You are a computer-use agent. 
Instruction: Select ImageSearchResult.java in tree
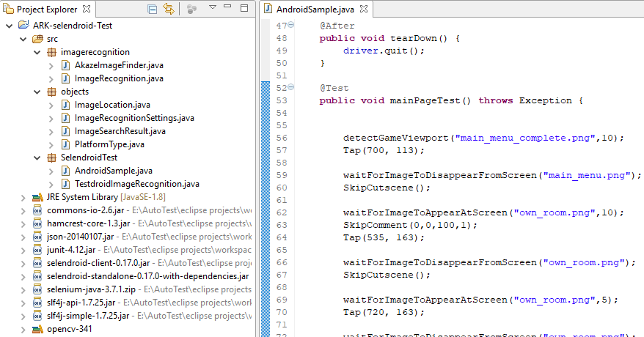point(120,131)
